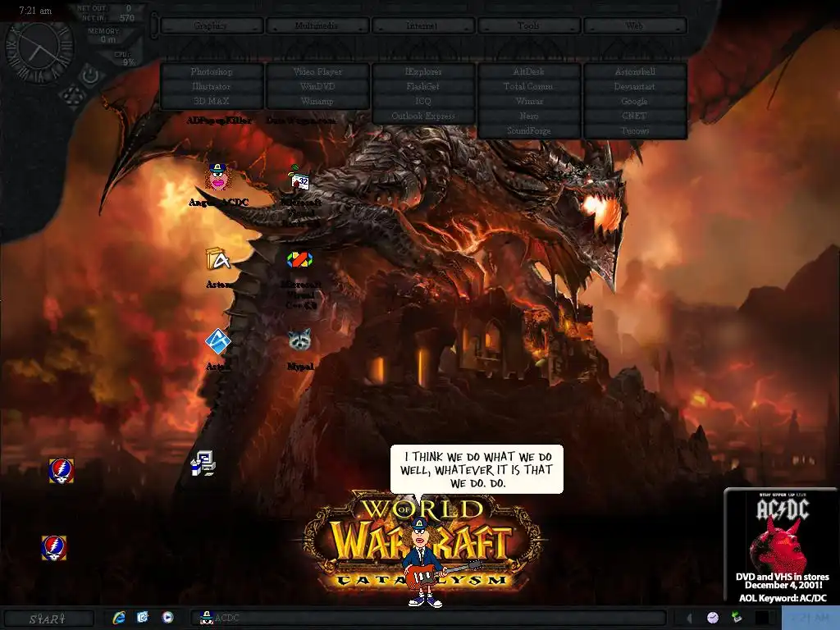This screenshot has width=840, height=630.
Task: Open the Multimedia menu header
Action: coord(317,25)
